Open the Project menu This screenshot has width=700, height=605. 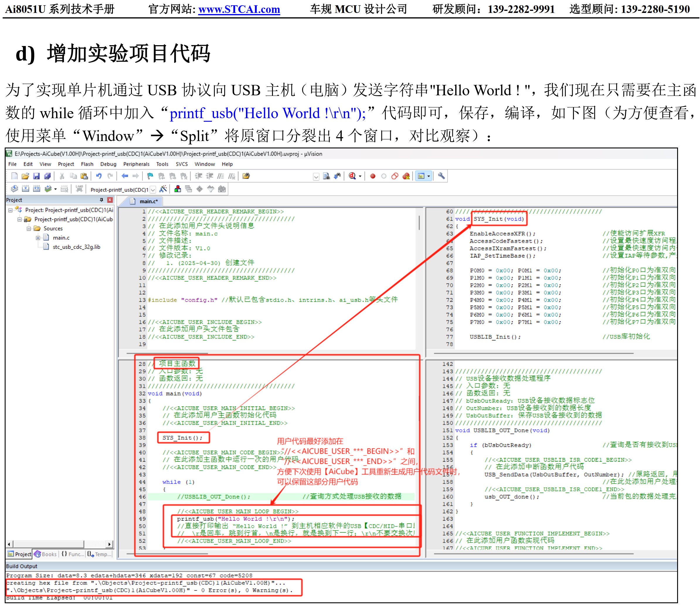(66, 164)
